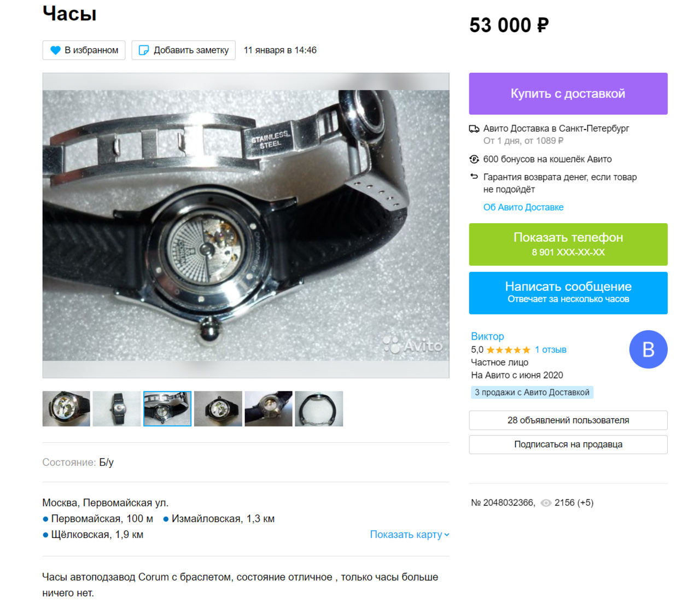Subscribe with Подписаться на продавца

[568, 445]
